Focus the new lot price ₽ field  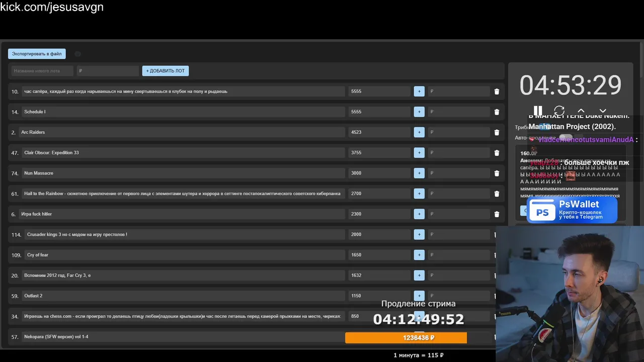tap(108, 71)
